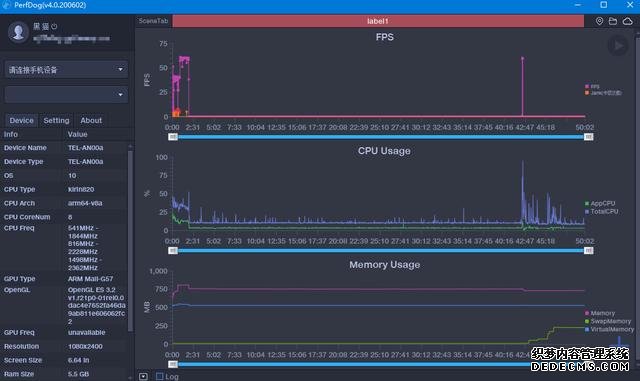Select the Device Name row
The width and height of the screenshot is (640, 381).
64,148
